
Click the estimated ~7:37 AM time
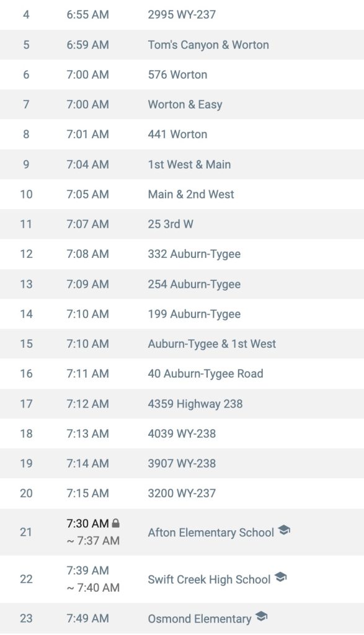[93, 541]
